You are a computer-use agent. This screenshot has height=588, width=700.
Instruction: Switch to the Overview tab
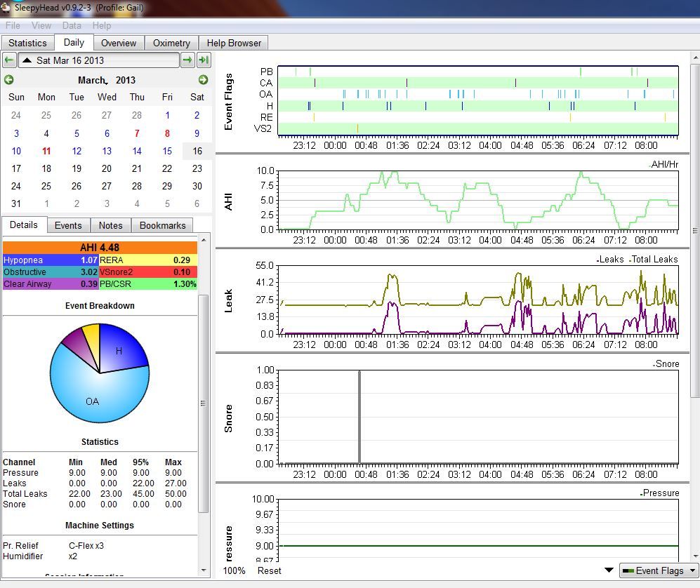[x=118, y=43]
